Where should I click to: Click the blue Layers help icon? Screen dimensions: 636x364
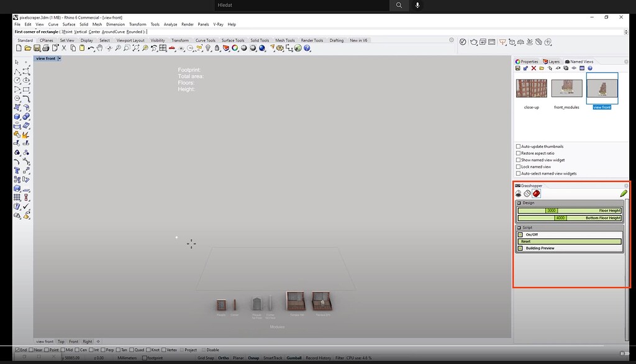click(x=589, y=68)
